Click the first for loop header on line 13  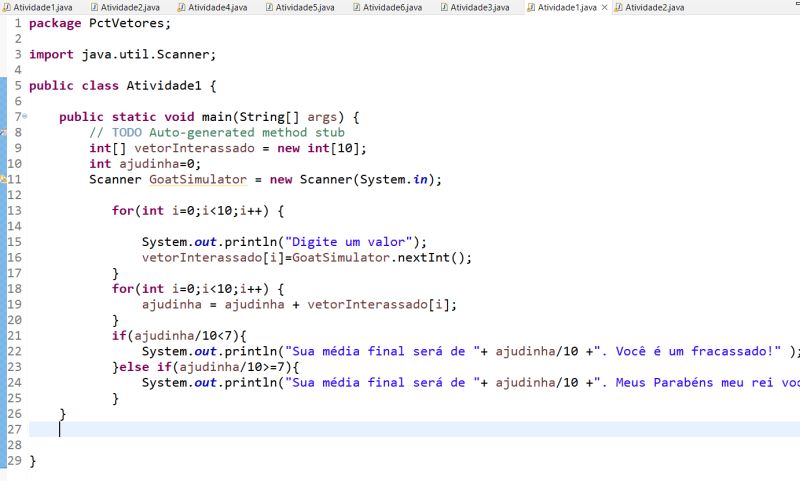pos(197,211)
